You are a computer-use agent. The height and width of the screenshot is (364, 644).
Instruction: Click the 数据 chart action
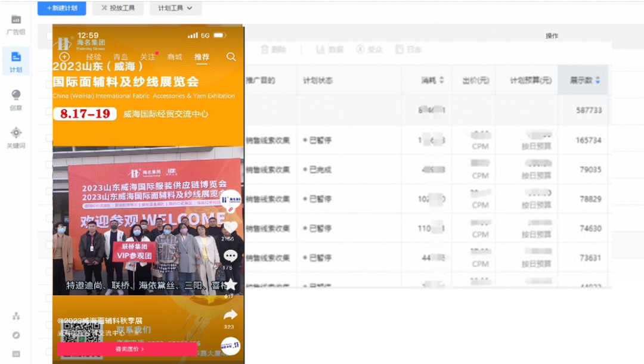(x=329, y=49)
